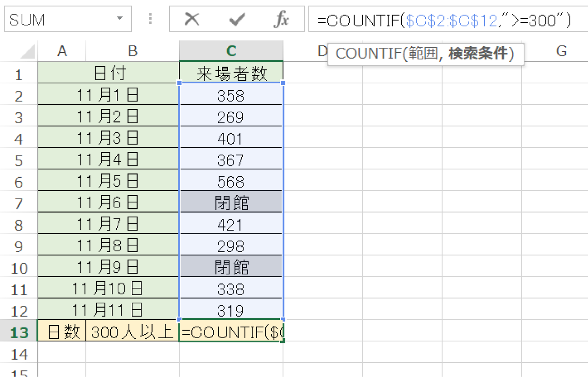Click the cell with value 367

(x=231, y=159)
